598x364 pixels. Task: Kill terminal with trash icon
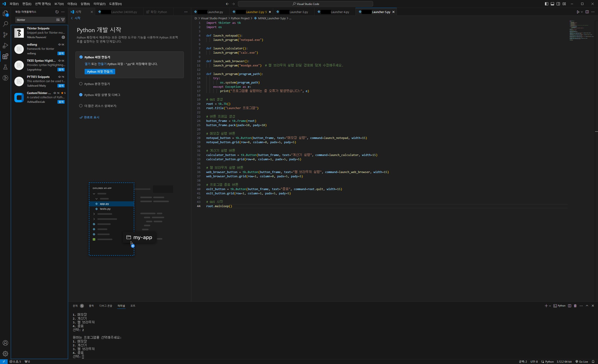click(x=575, y=306)
